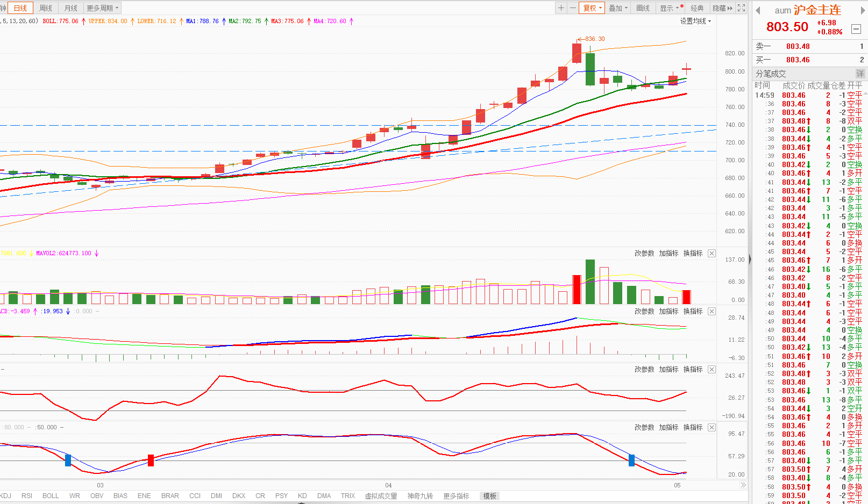Close the KD indicator panel
868x504 pixels.
(x=712, y=427)
